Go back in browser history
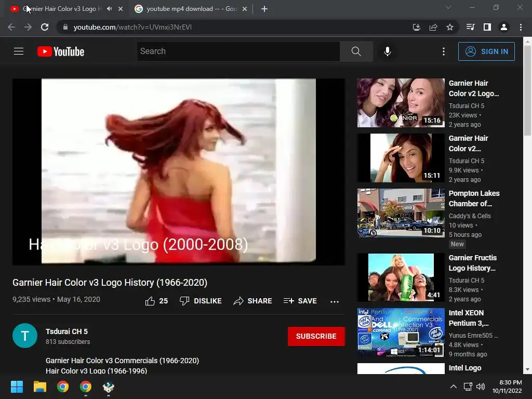This screenshot has height=399, width=532. (11, 27)
